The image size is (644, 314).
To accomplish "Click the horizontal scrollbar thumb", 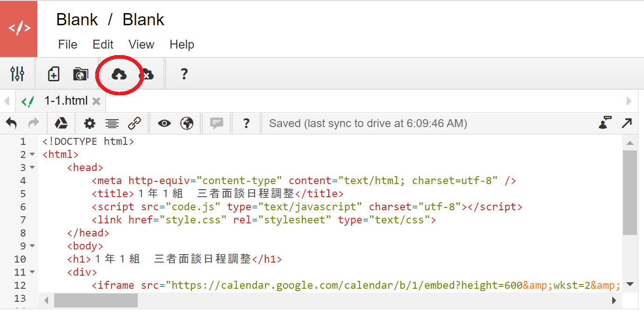I will tap(96, 300).
